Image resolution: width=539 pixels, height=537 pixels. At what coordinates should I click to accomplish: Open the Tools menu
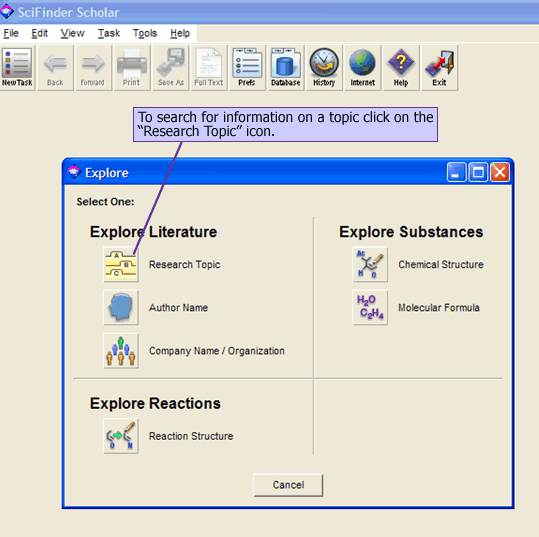145,33
